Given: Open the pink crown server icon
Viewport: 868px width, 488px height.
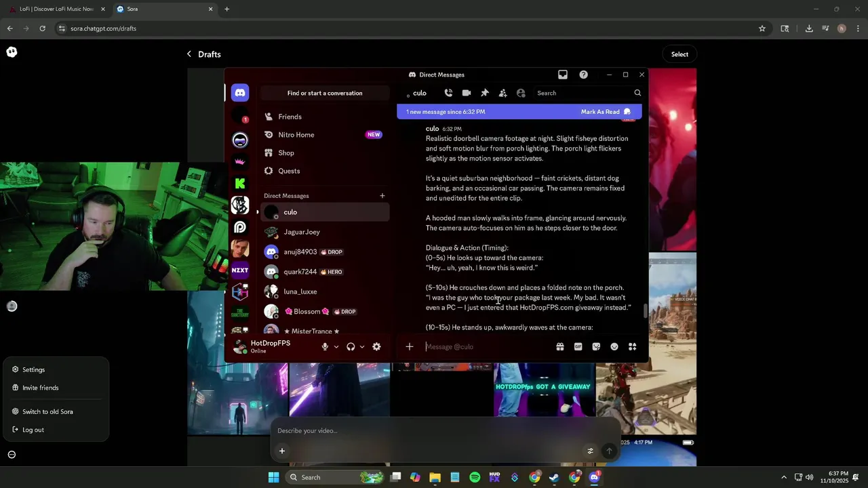Looking at the screenshot, I should 240,161.
